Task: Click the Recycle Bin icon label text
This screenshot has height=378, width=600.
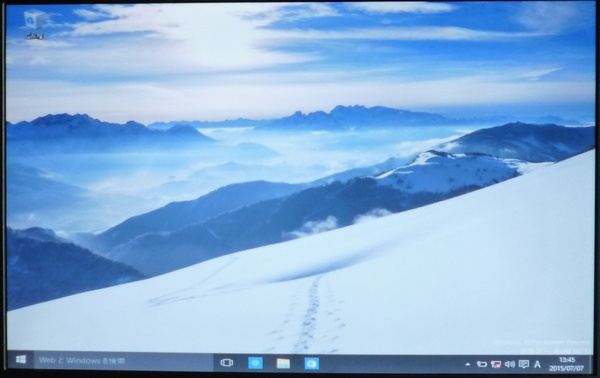Action: pyautogui.click(x=34, y=36)
